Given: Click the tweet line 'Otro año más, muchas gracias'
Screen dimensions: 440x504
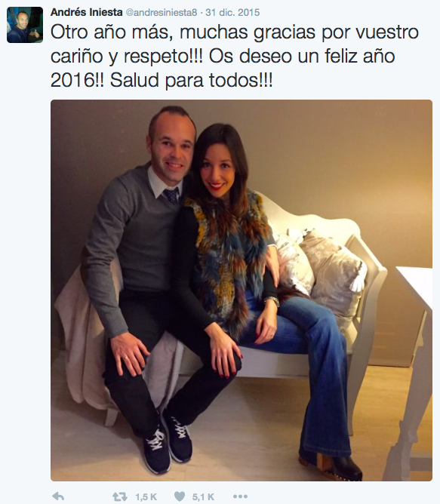Looking at the screenshot, I should (x=181, y=32).
